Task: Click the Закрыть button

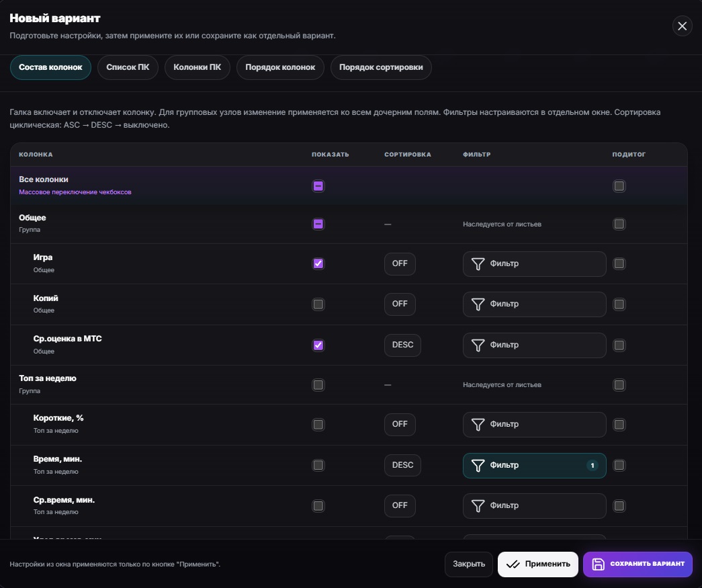Action: click(x=469, y=564)
